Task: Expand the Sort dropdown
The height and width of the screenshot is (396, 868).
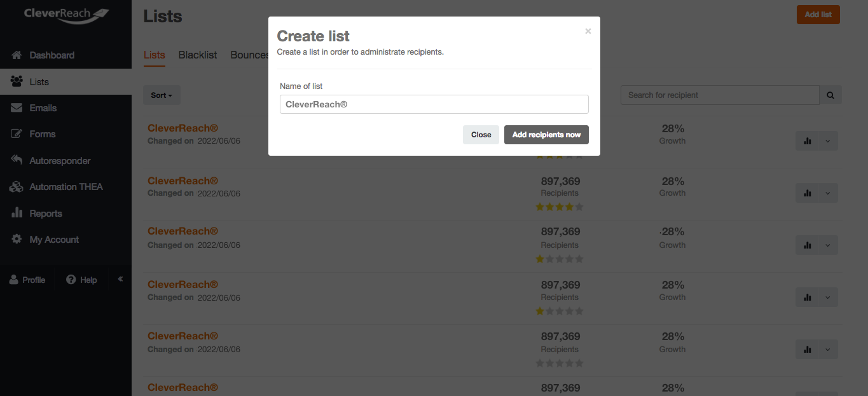Action: point(162,95)
